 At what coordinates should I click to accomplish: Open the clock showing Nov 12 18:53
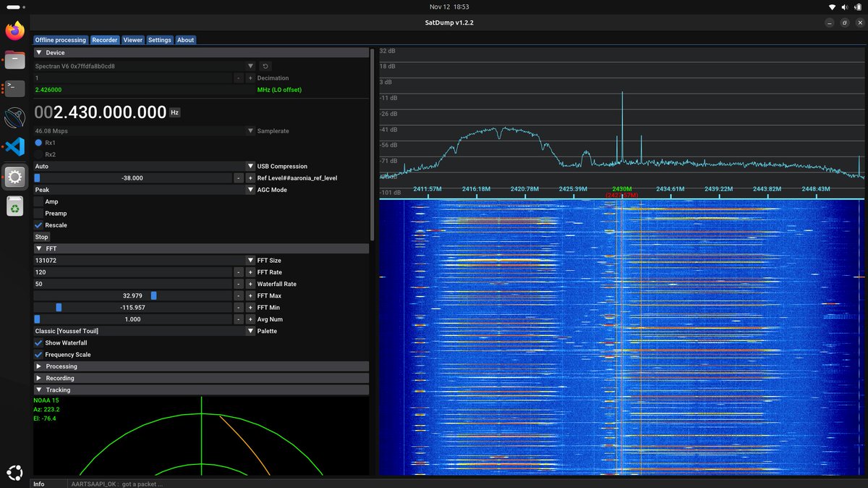pos(449,7)
